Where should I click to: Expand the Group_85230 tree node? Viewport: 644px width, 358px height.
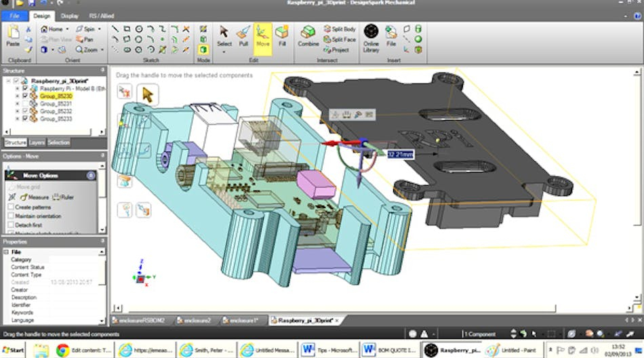click(x=17, y=96)
